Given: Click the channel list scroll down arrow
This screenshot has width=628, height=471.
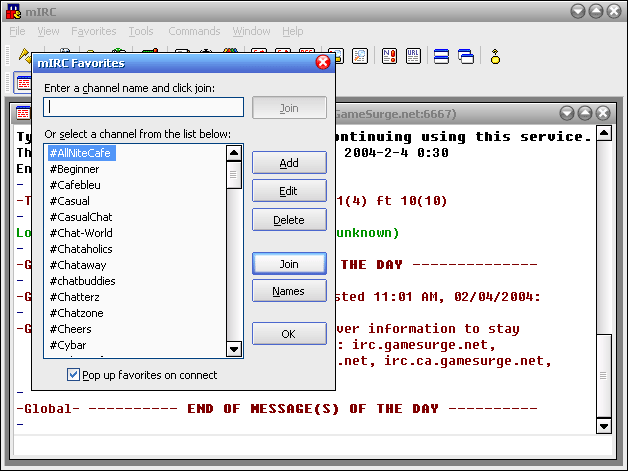Looking at the screenshot, I should pyautogui.click(x=234, y=349).
